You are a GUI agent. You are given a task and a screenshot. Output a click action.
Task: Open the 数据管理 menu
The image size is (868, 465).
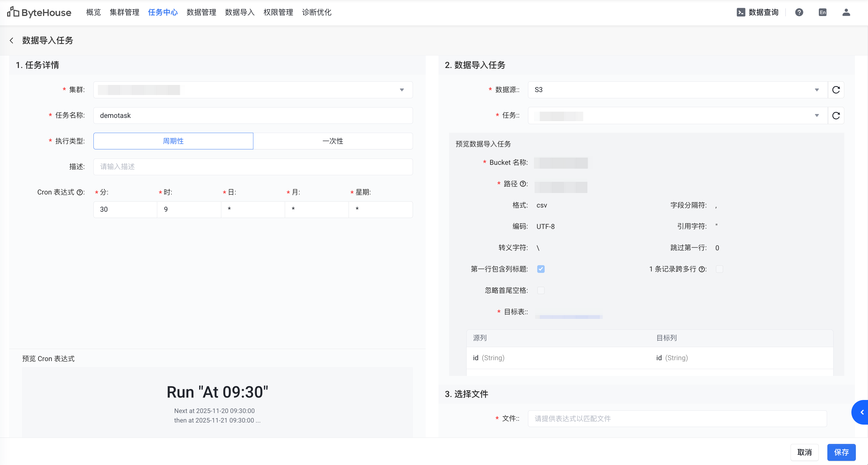pos(201,12)
